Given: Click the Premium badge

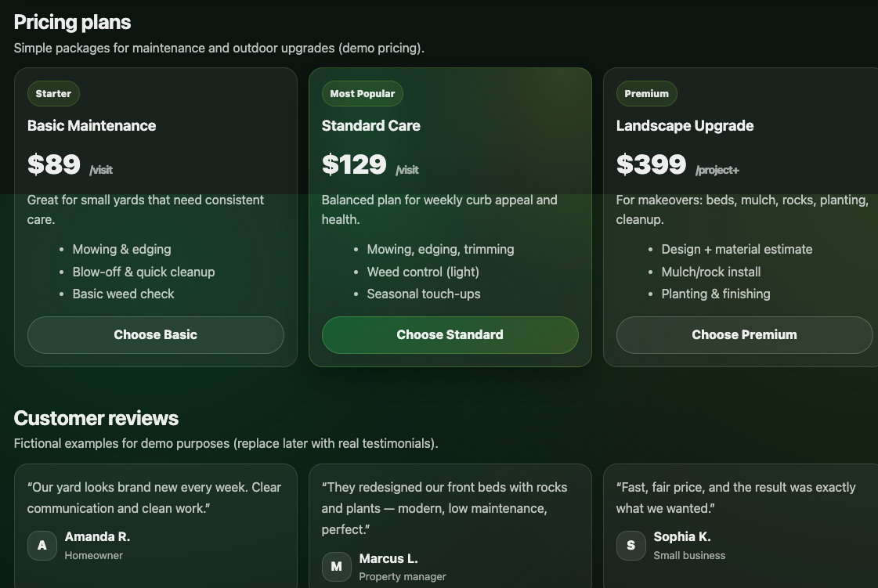Looking at the screenshot, I should pos(646,94).
